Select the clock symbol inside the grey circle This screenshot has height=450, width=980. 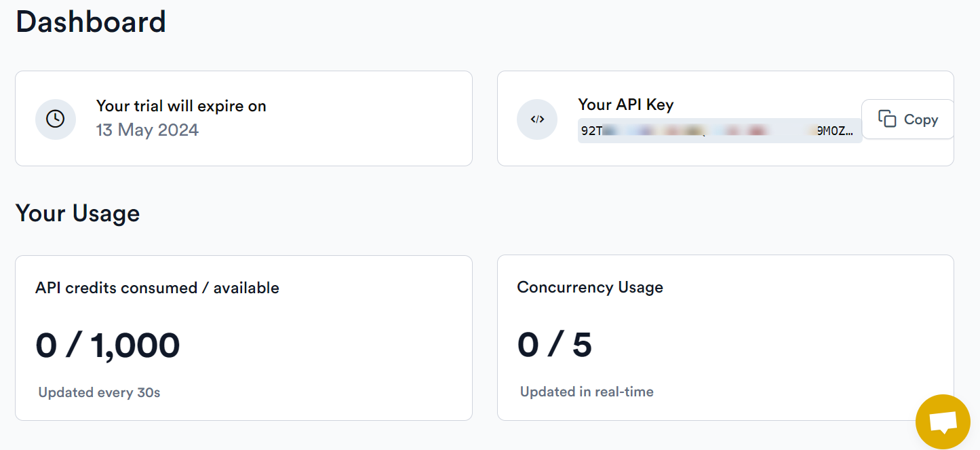(55, 119)
